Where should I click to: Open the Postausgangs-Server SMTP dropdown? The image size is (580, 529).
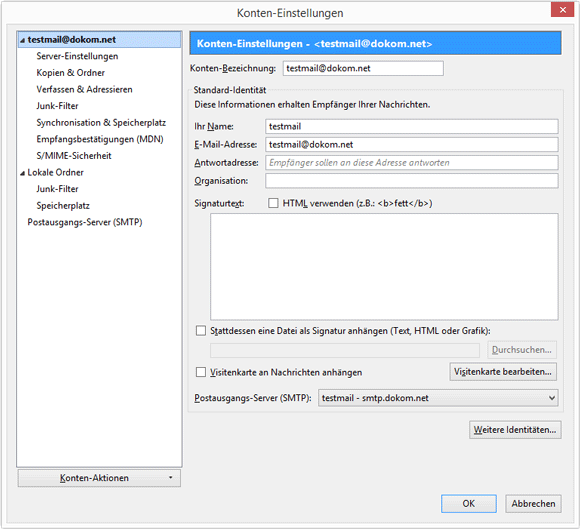[x=438, y=398]
